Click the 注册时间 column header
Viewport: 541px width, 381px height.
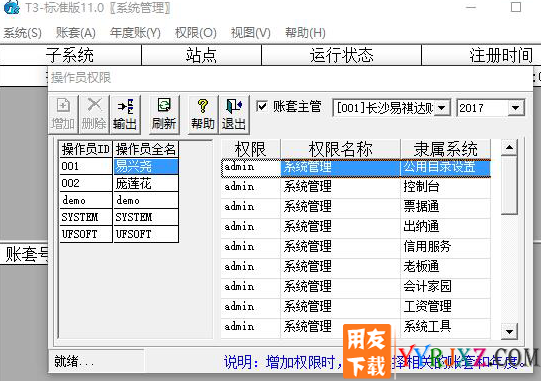(x=482, y=55)
